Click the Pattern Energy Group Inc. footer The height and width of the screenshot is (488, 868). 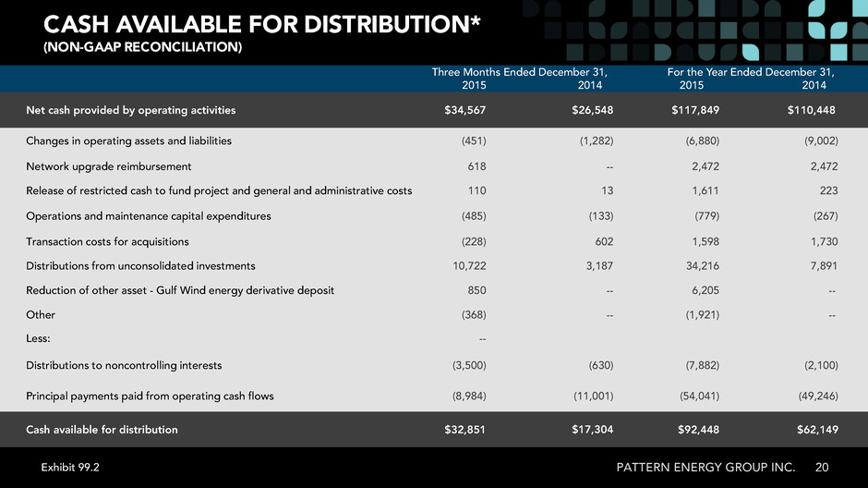[705, 468]
